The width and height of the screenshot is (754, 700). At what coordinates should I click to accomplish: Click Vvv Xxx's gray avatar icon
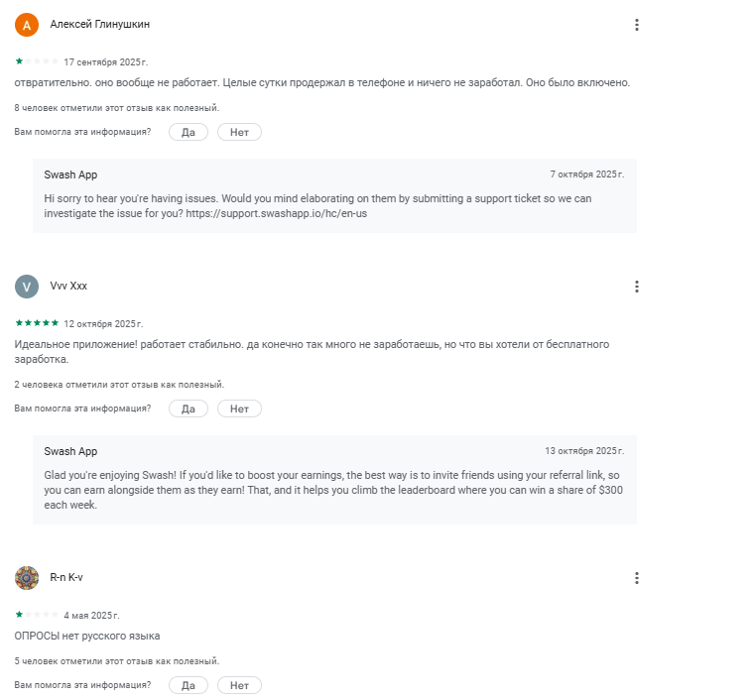[27, 287]
